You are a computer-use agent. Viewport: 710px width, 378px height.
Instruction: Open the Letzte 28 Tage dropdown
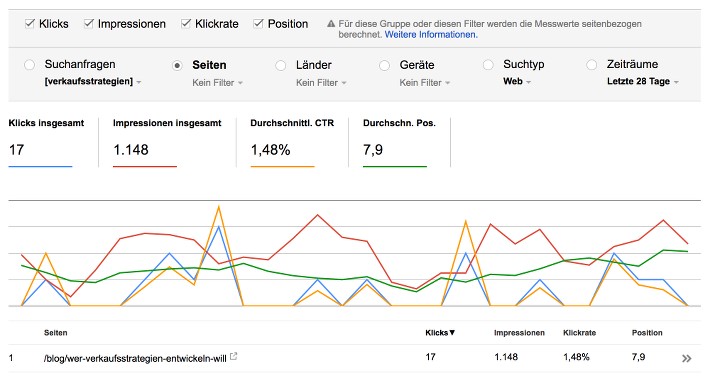[643, 82]
